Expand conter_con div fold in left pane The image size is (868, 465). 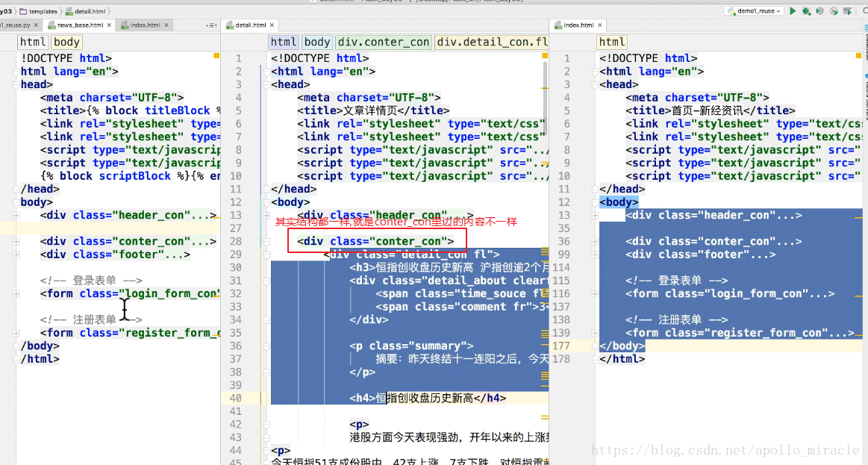tap(16, 241)
